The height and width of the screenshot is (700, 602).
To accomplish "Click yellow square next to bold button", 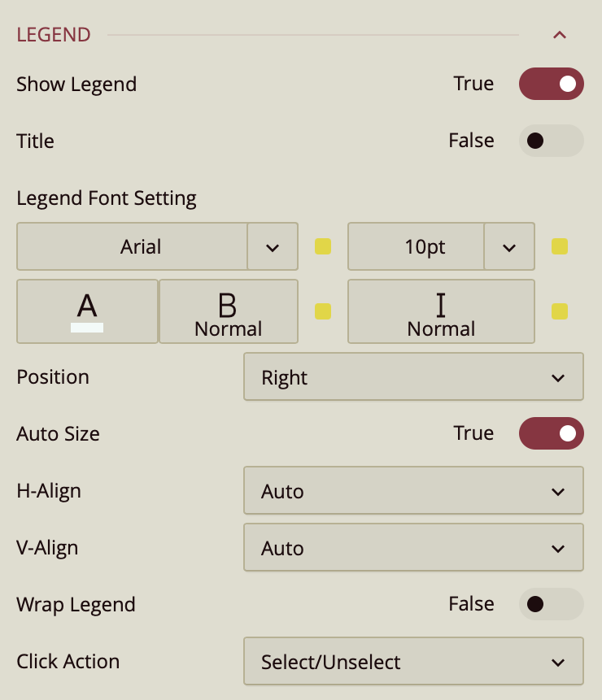I will click(x=323, y=311).
